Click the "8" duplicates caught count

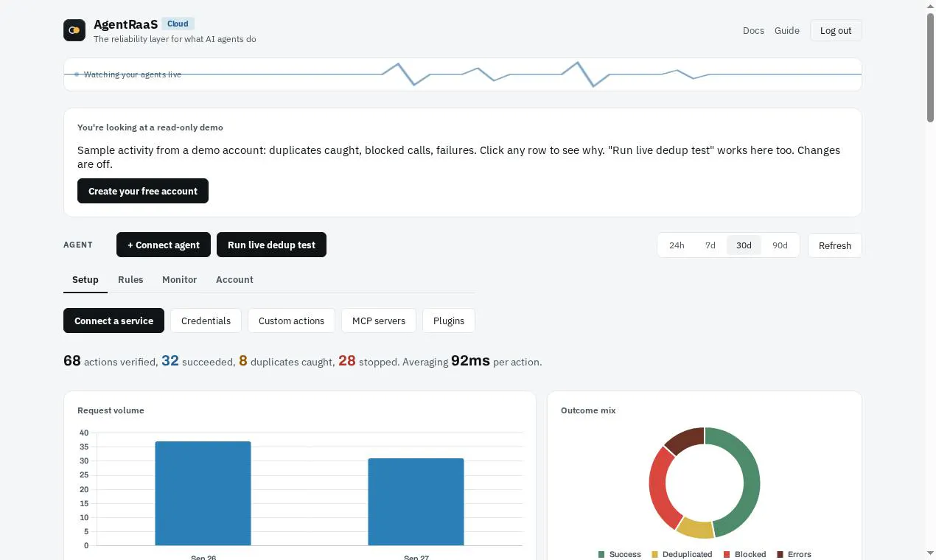(243, 361)
